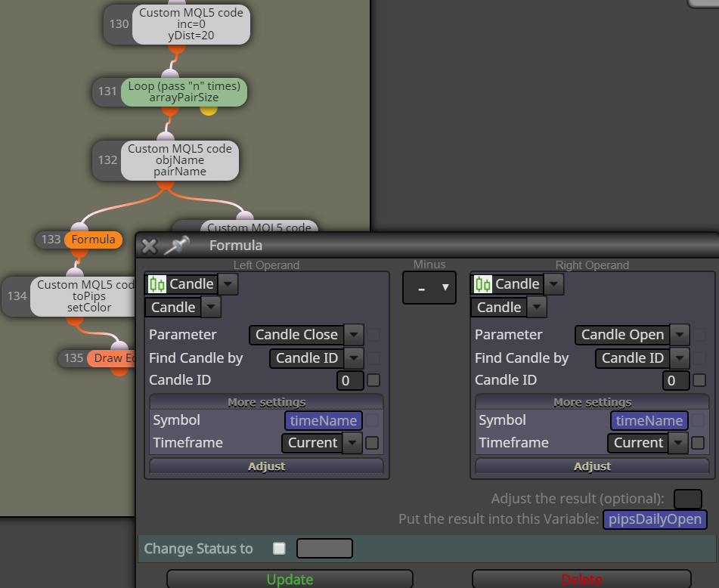Open Left Operand second Candle dropdown
Screen dimensions: 719x588
[x=211, y=307]
